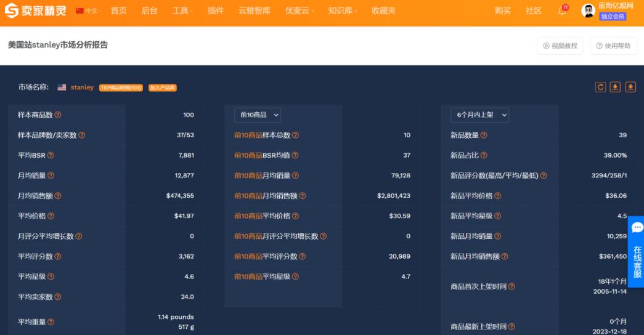Click the 蓝海亿观网 username
This screenshot has height=335, width=644.
point(616,6)
